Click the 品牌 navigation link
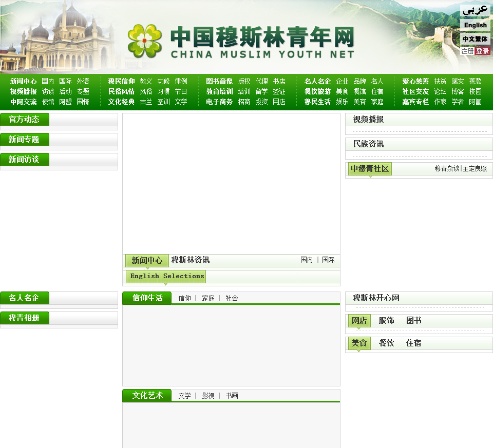493x448 pixels. tap(359, 82)
